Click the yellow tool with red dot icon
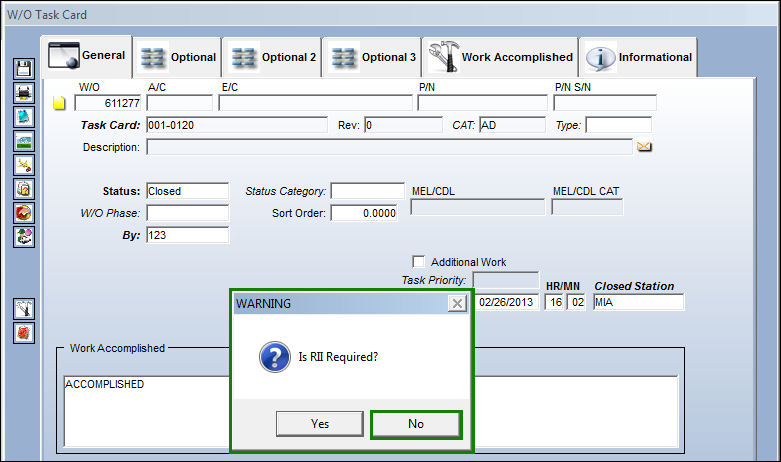The height and width of the screenshot is (462, 781). pyautogui.click(x=24, y=165)
